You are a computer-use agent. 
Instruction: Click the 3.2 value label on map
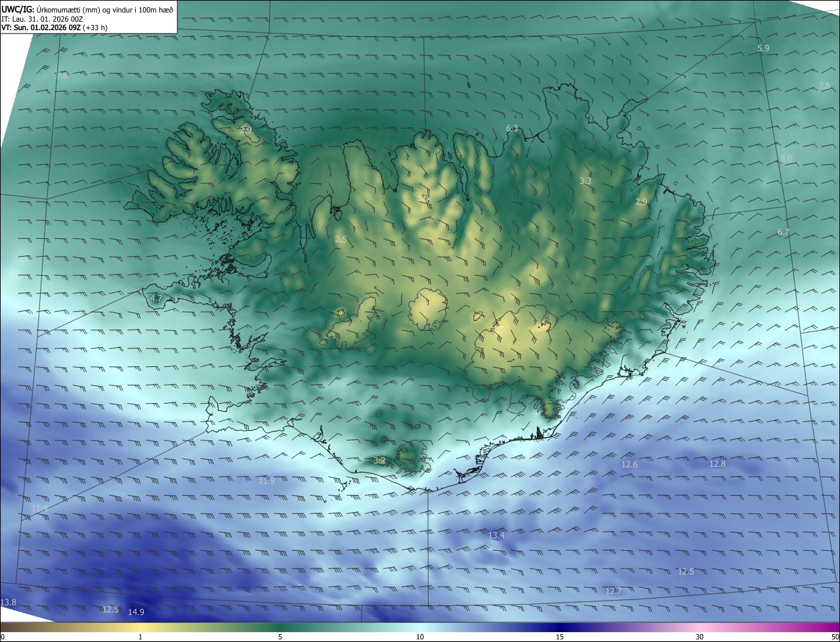click(x=379, y=460)
